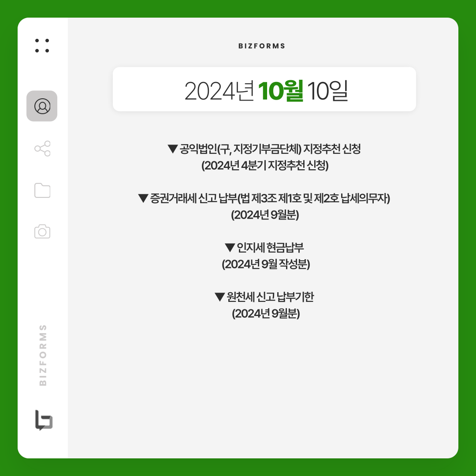The height and width of the screenshot is (476, 476).
Task: Select the share icon in sidebar
Action: click(42, 149)
